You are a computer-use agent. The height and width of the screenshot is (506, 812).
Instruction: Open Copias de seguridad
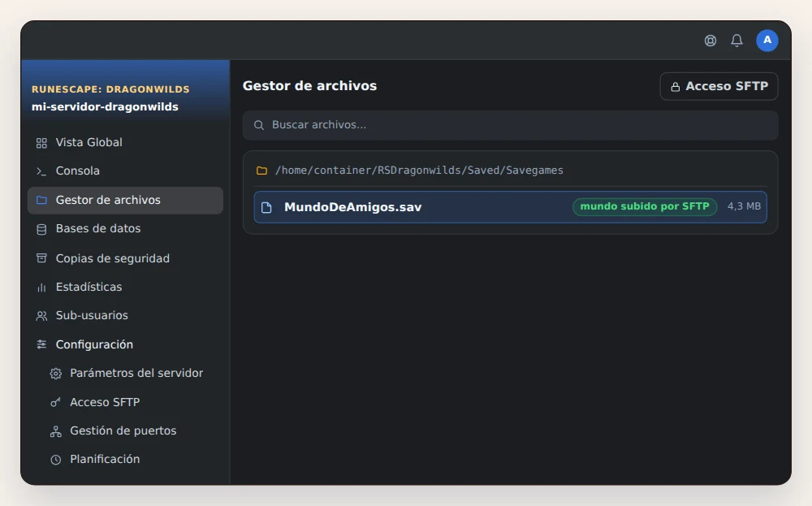tap(125, 258)
